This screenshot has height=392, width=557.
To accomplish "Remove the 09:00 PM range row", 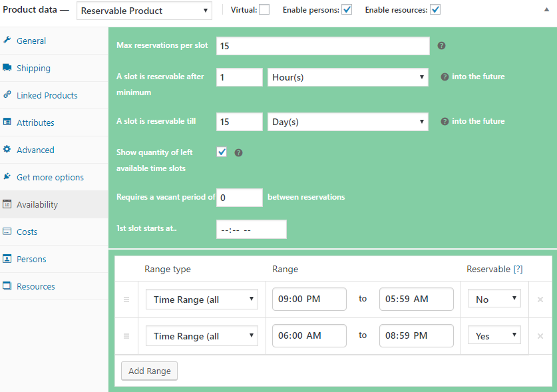I will pyautogui.click(x=540, y=299).
